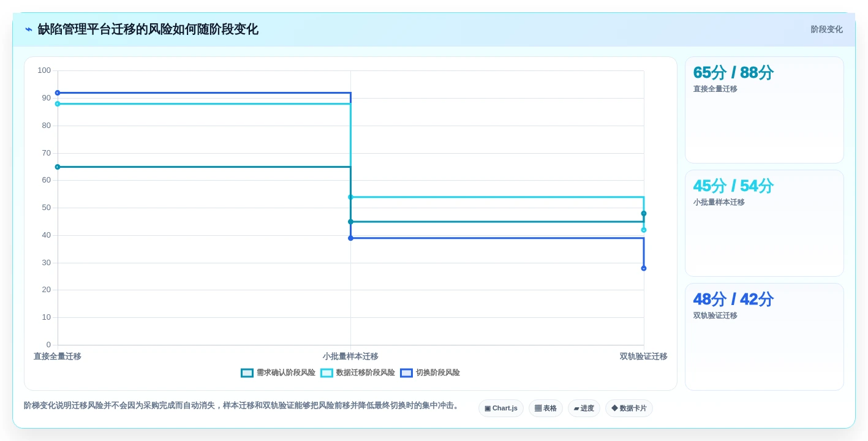The width and height of the screenshot is (868, 441).
Task: Click the cyan end point at 42
Action: 644,230
